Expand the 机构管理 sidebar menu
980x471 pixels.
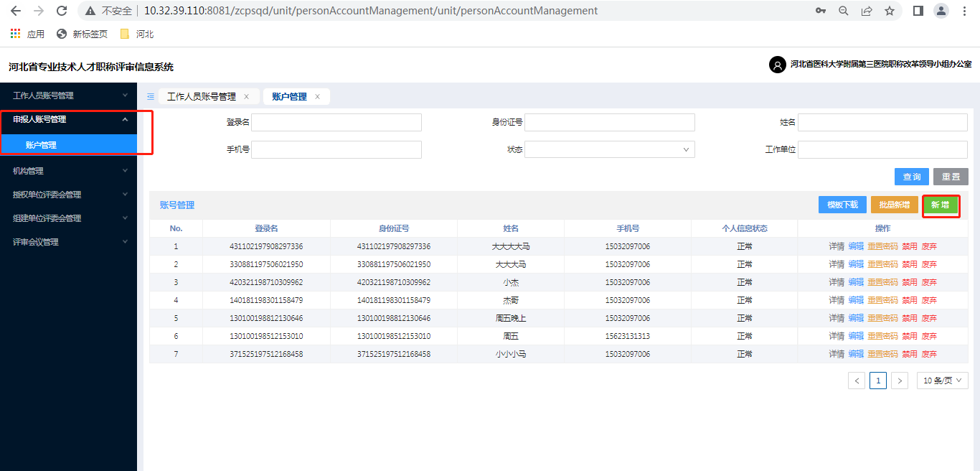[68, 171]
